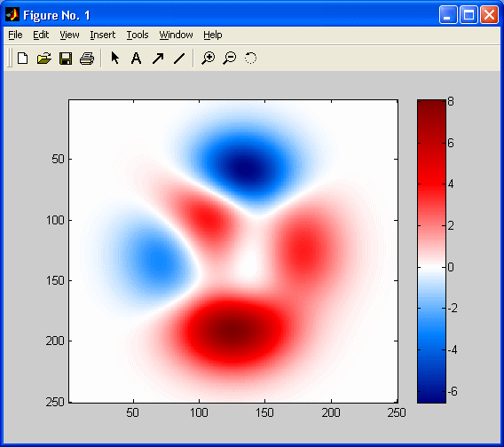Toggle the Rotate 3D tool
The height and width of the screenshot is (447, 504).
250,59
